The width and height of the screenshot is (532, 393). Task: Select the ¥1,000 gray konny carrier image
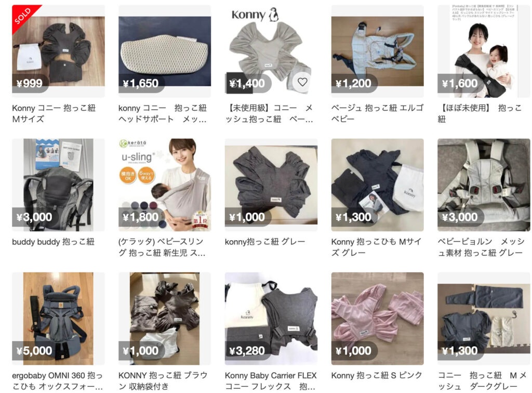click(271, 185)
